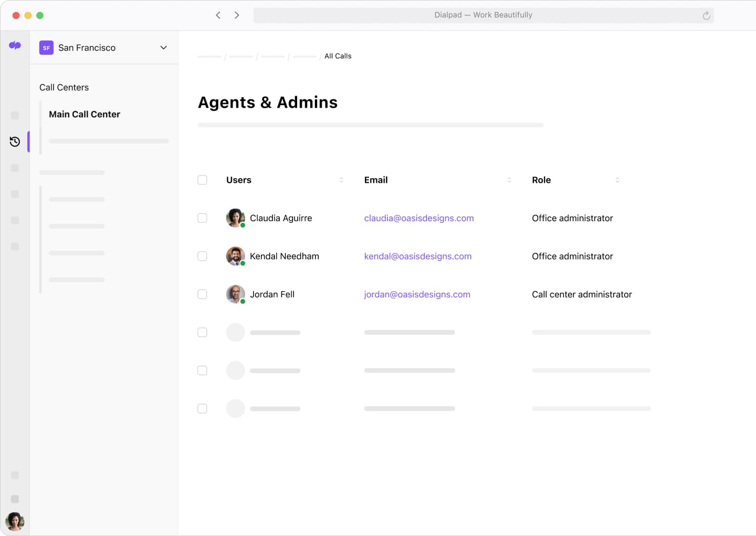Click the Dialpad logo icon
This screenshot has width=756, height=536.
pyautogui.click(x=15, y=46)
